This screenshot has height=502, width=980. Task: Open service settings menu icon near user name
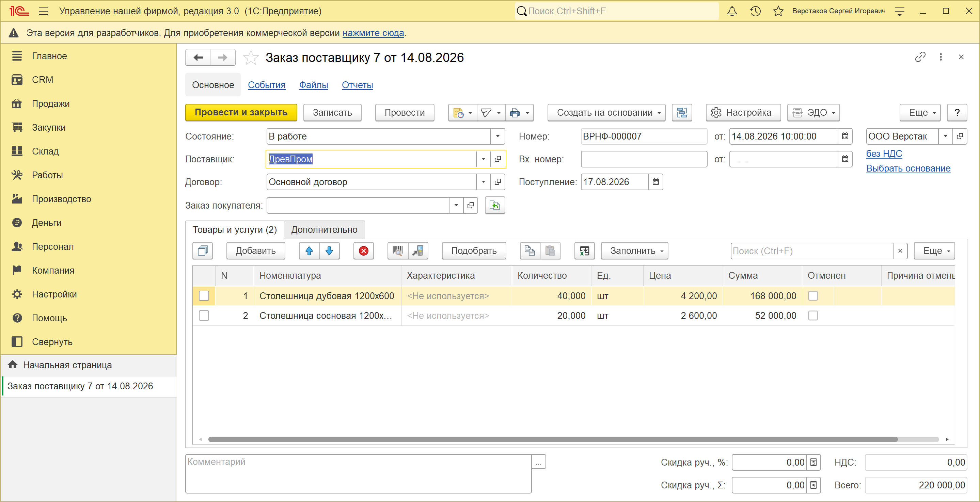[899, 11]
